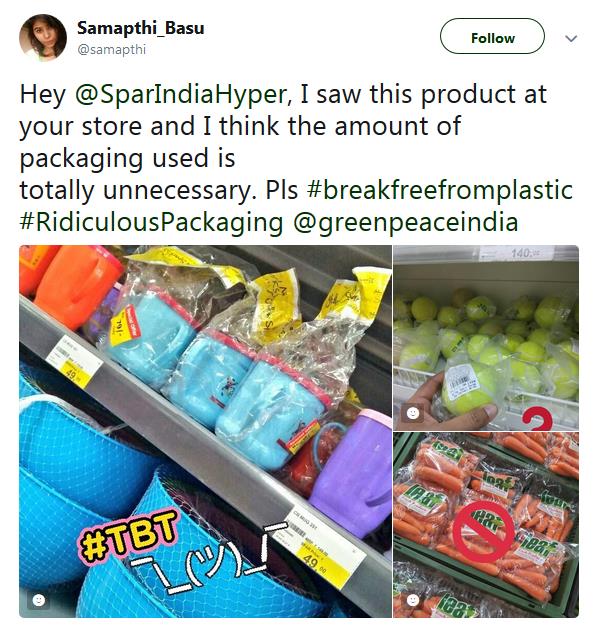This screenshot has width=597, height=633.
Task: Open the #breakfreefromplastic hashtag
Action: [440, 190]
